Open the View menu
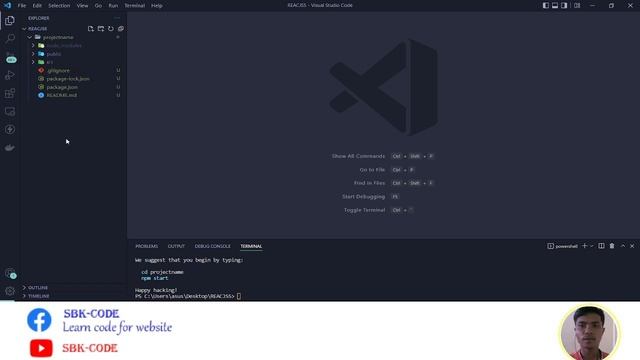 click(x=82, y=6)
